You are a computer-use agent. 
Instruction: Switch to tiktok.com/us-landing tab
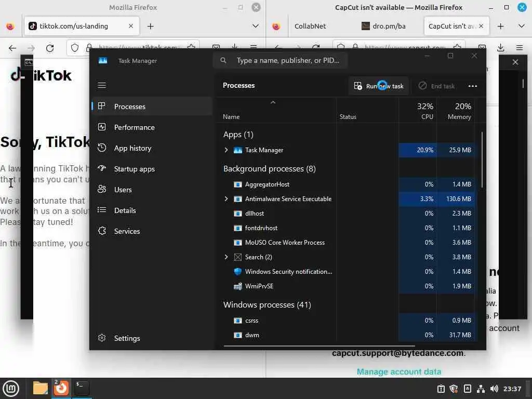point(82,26)
